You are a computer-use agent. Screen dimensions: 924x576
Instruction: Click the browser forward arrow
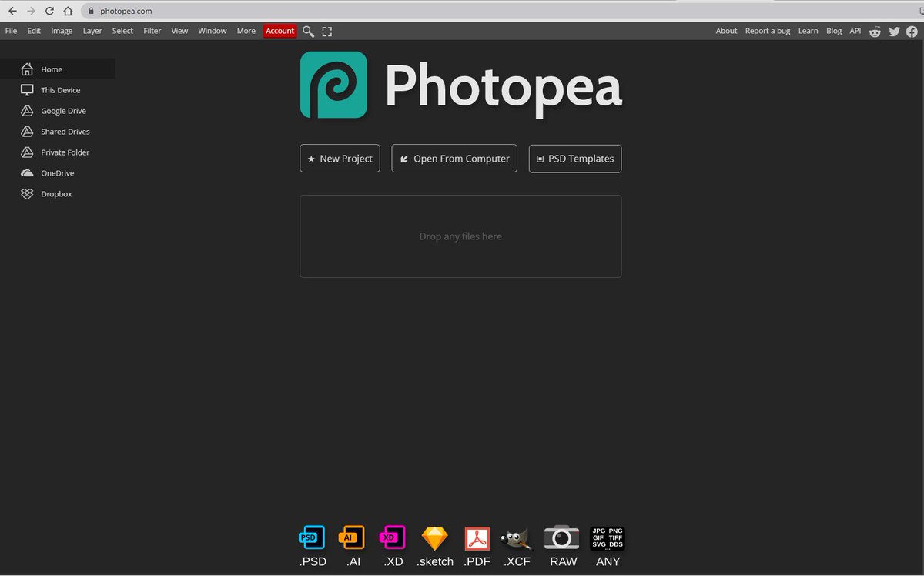32,11
